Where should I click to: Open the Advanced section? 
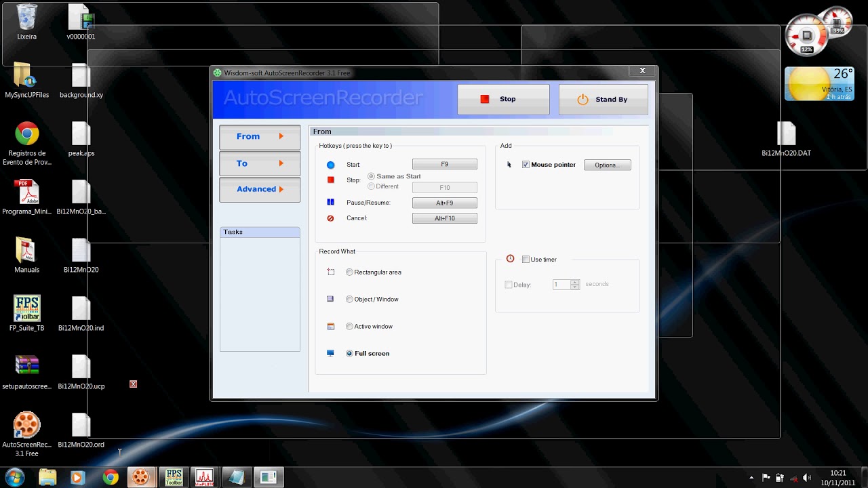click(x=260, y=189)
